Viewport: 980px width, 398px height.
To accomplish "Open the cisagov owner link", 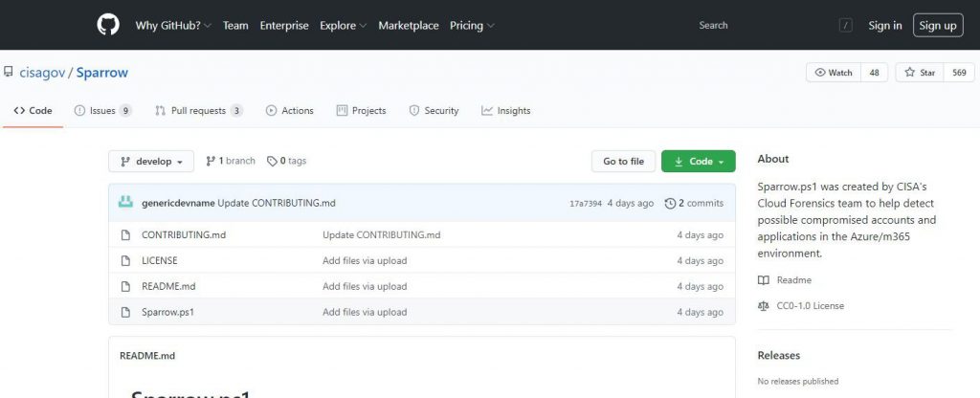I will [x=42, y=73].
